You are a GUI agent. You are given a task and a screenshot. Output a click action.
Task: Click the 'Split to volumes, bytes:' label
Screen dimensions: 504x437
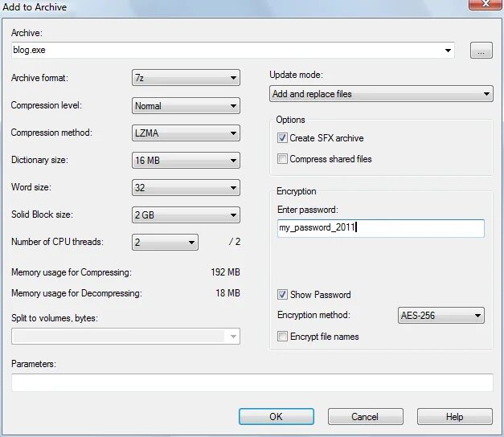pos(55,318)
